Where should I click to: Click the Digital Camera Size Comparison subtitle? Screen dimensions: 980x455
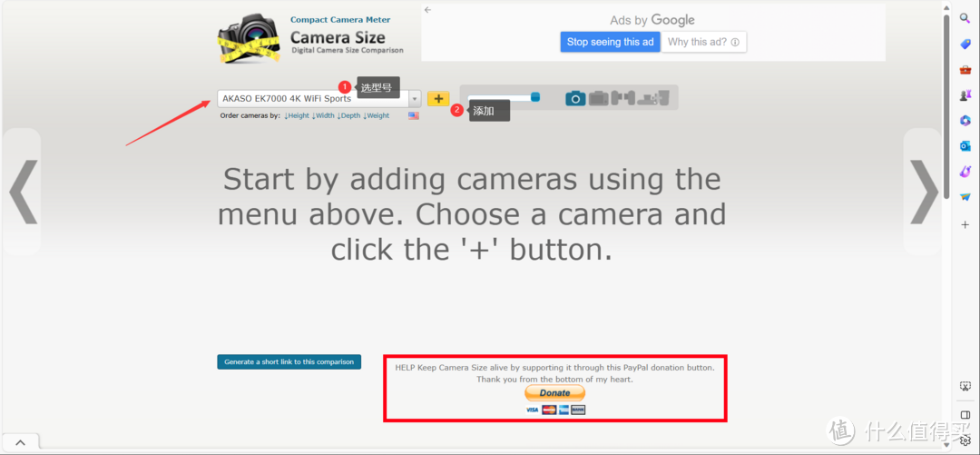(x=348, y=50)
